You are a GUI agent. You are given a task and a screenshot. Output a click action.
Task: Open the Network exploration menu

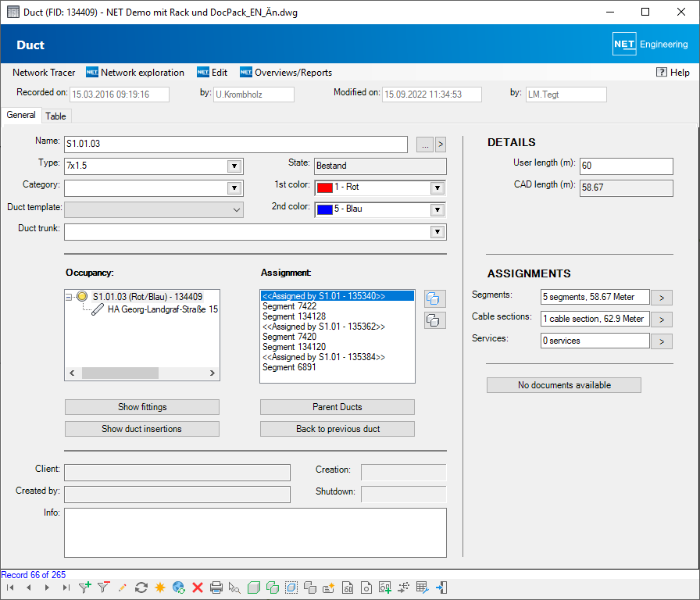click(x=135, y=73)
